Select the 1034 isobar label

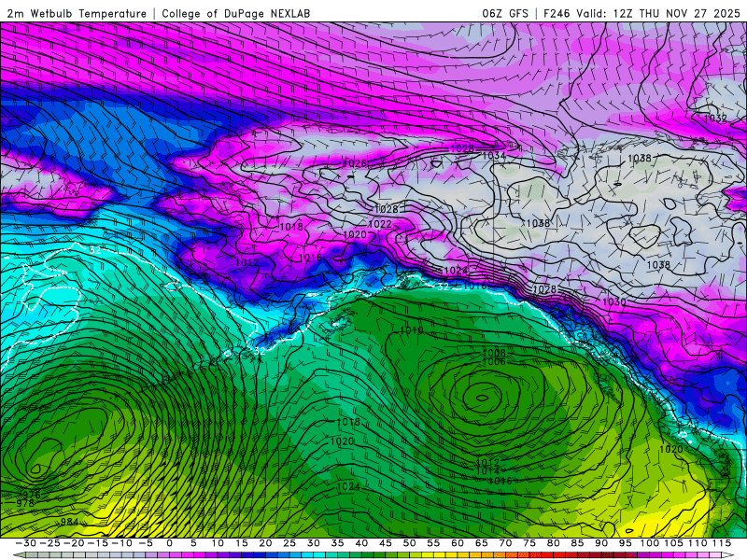(494, 155)
